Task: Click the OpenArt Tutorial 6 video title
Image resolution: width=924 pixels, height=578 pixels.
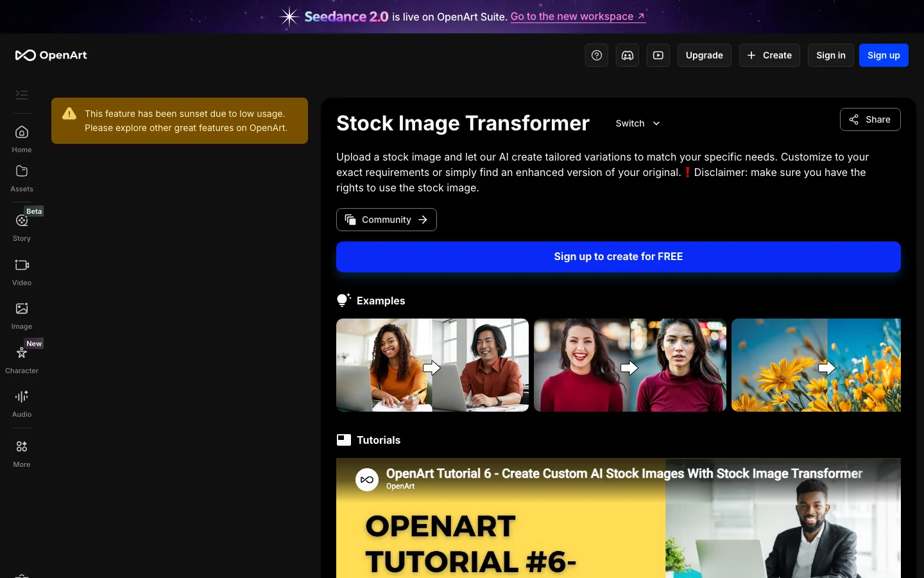Action: click(624, 473)
